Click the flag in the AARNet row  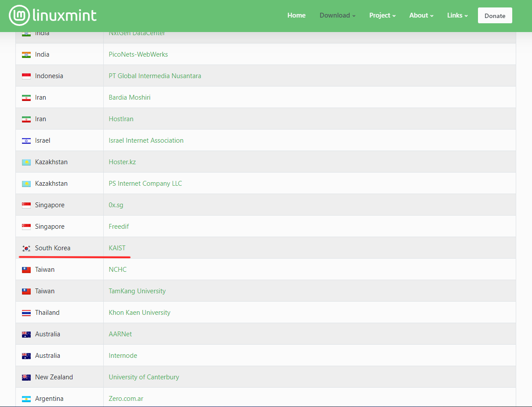[x=26, y=335]
